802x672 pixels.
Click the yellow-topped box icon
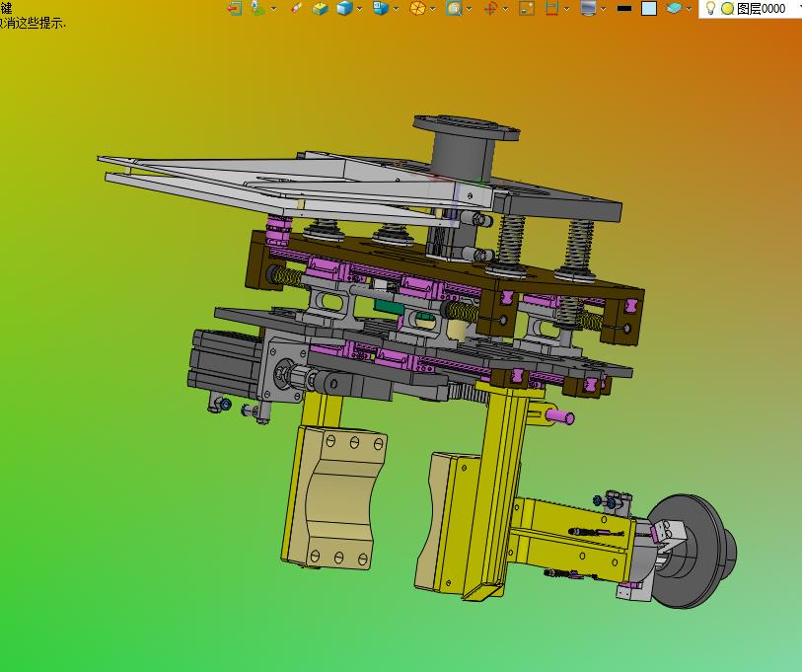[321, 8]
